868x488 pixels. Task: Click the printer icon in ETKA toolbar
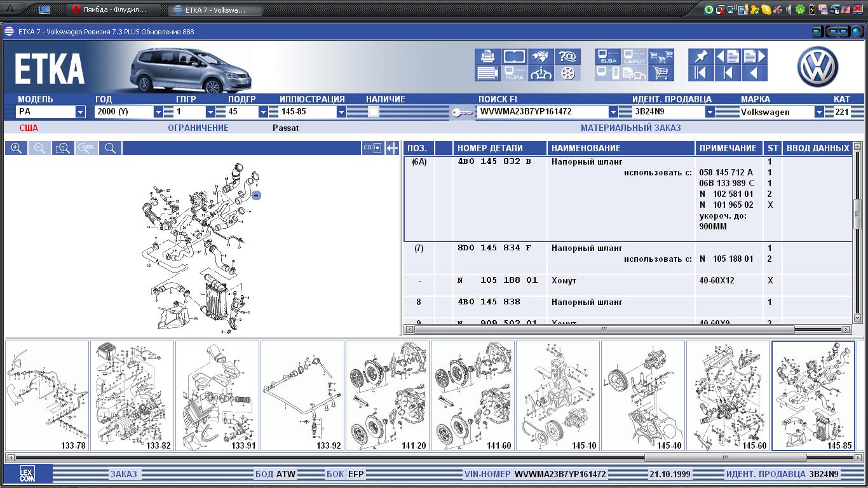point(487,57)
